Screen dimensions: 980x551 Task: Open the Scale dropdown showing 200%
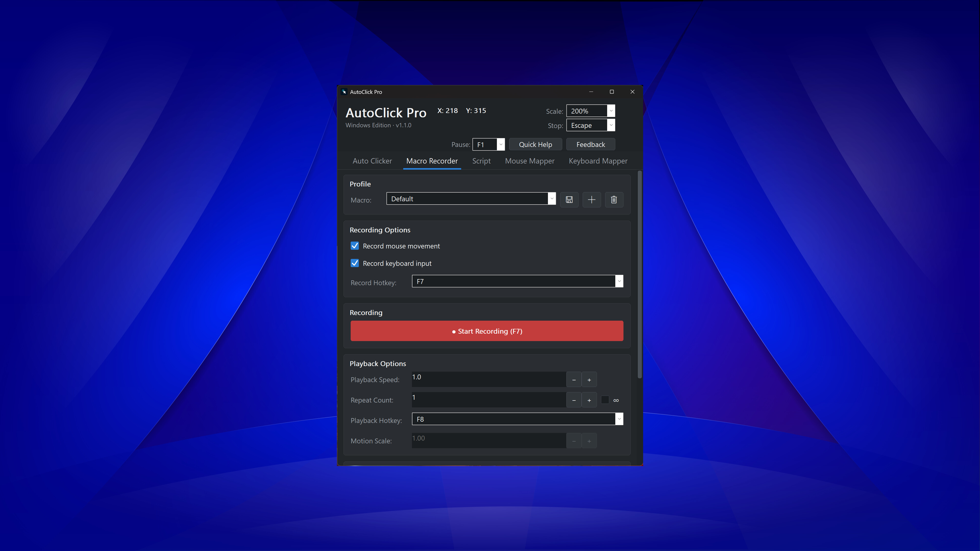tap(591, 111)
